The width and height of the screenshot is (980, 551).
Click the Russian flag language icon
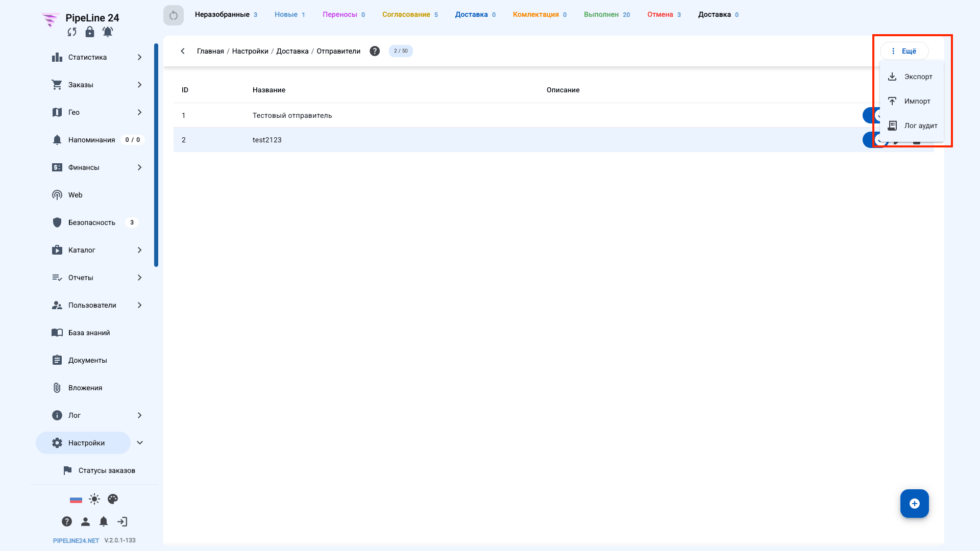(76, 499)
